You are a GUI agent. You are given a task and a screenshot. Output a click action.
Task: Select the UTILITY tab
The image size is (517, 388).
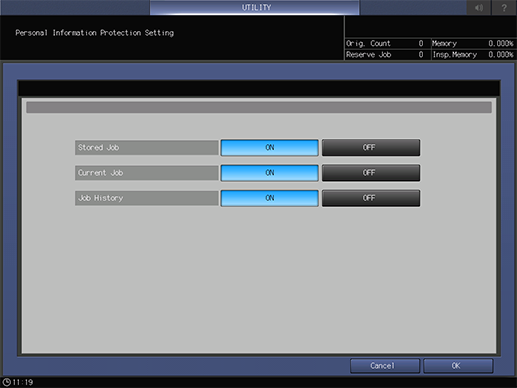(255, 7)
